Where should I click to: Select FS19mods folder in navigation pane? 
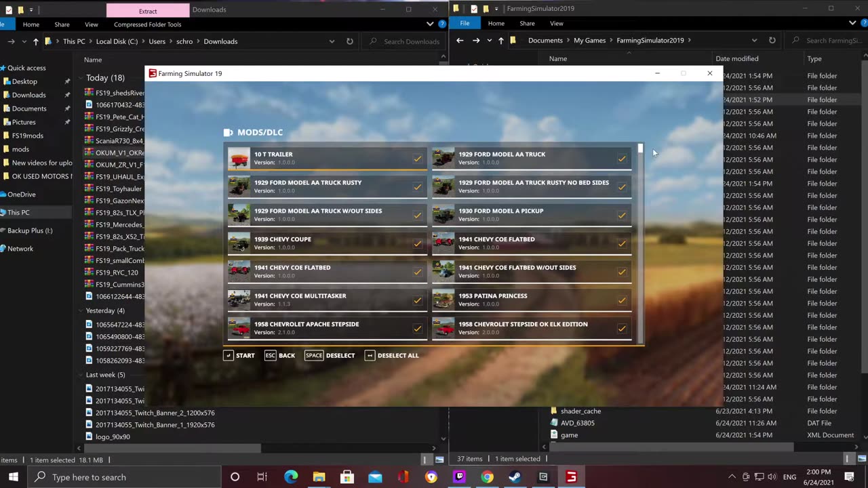27,136
